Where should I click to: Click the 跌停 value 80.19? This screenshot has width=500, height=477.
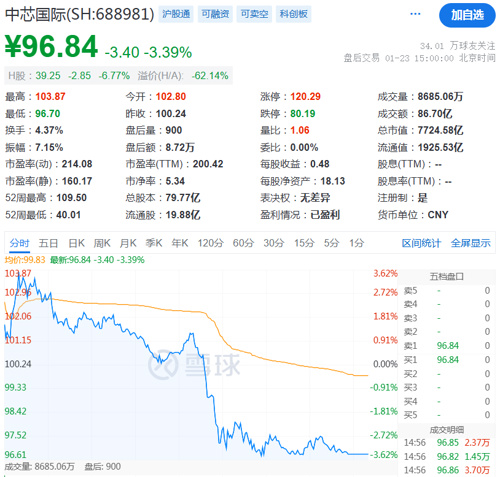click(x=303, y=114)
